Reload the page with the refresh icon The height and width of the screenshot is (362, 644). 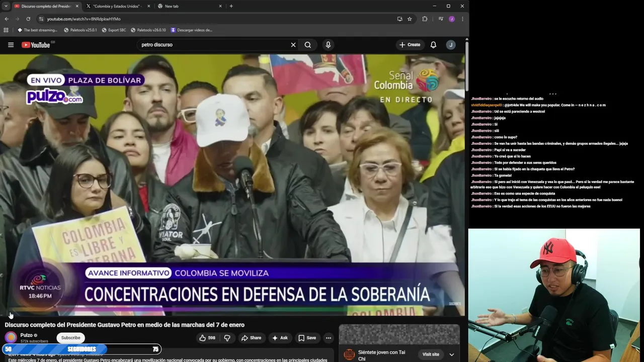(28, 19)
